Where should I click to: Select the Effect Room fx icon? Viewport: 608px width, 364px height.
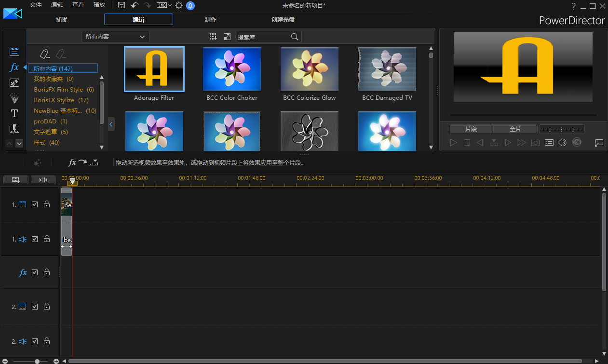[x=14, y=67]
